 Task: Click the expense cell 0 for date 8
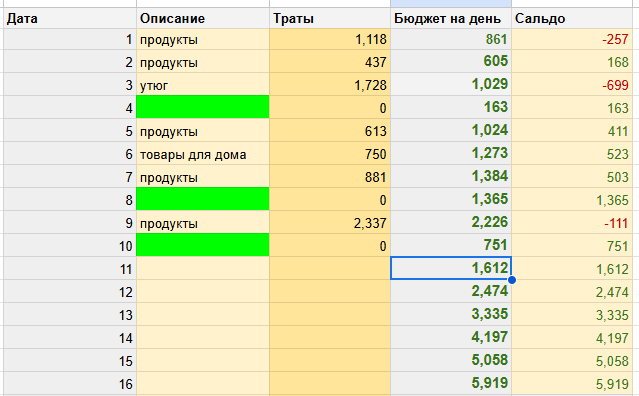click(x=330, y=200)
